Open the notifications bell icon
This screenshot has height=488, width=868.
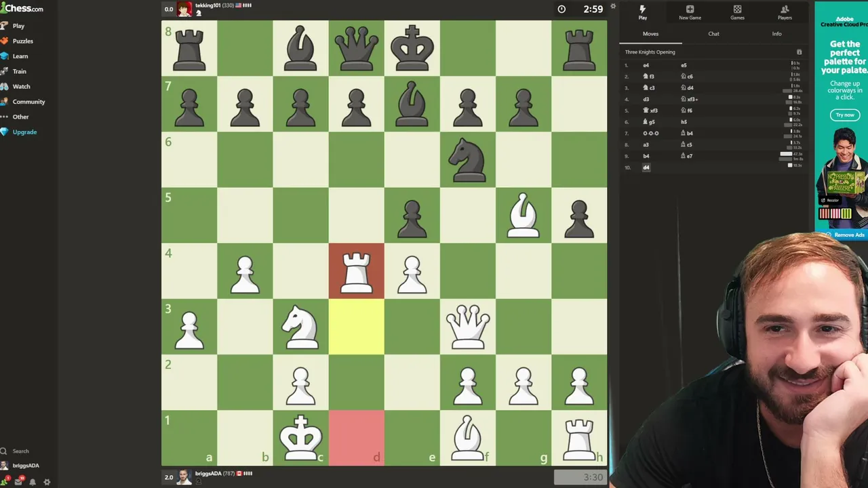point(33,482)
